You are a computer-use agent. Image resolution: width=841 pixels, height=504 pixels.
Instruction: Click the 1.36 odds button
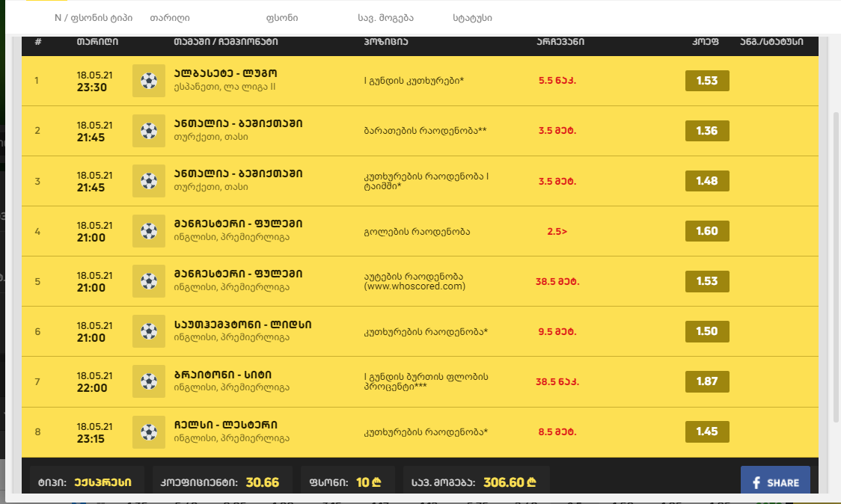[707, 131]
